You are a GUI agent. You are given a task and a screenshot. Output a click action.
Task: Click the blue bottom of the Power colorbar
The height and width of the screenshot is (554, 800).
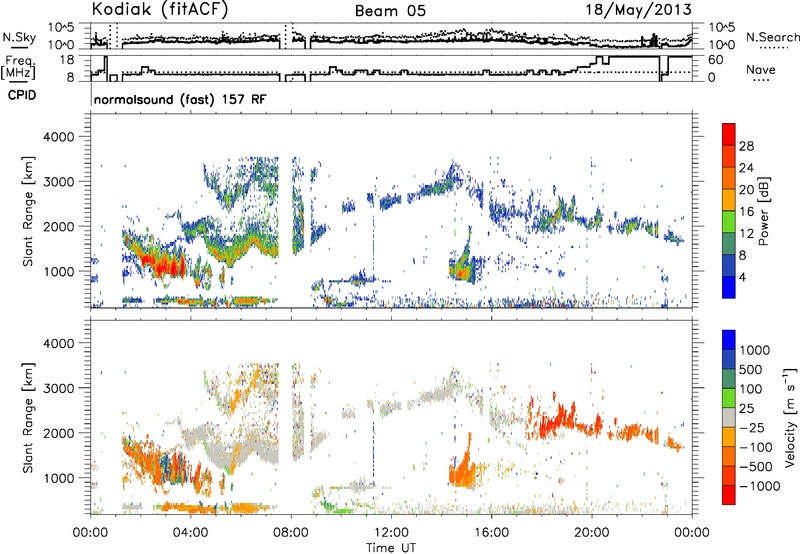click(x=729, y=287)
